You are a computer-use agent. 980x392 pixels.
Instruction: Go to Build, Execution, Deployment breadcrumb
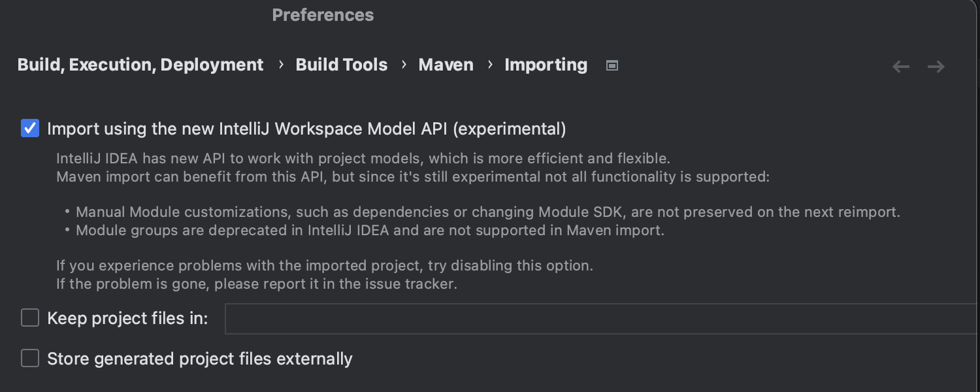tap(140, 65)
